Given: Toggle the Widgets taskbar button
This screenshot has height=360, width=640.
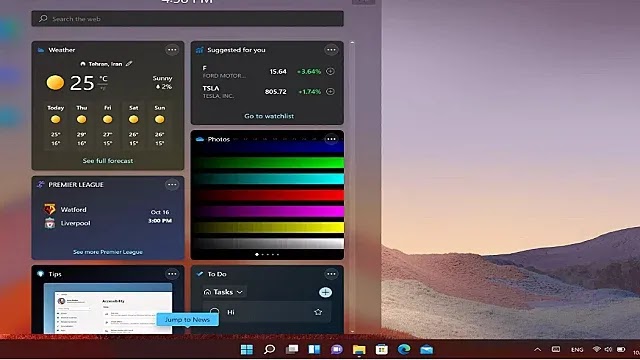Looking at the screenshot, I should (x=314, y=349).
